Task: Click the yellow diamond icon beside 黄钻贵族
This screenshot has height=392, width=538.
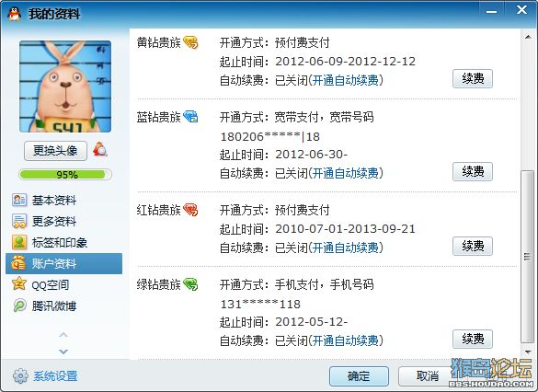Action: click(190, 42)
